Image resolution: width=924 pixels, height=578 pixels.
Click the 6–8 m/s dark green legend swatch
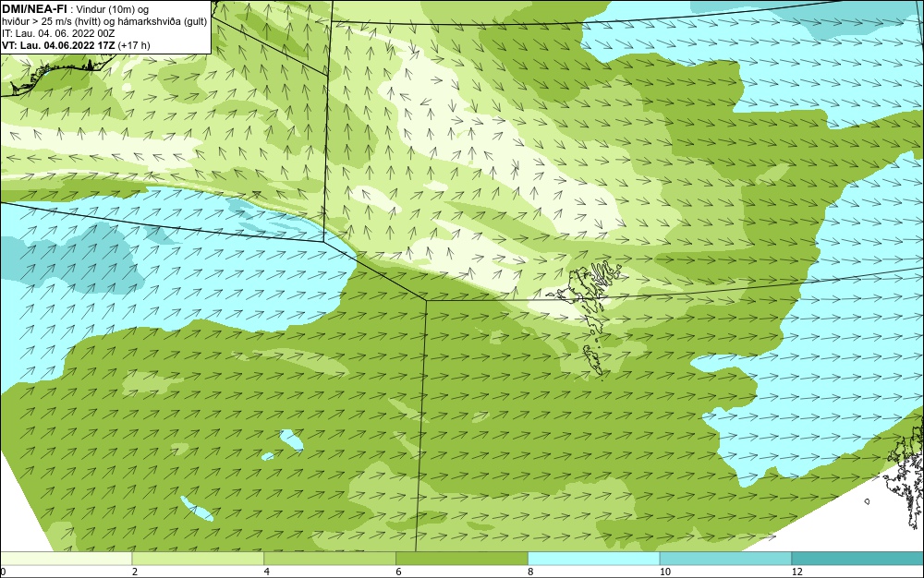(462, 559)
